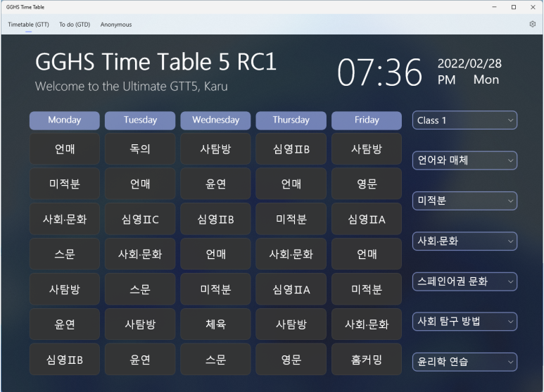This screenshot has height=392, width=544.
Task: Click Thursday's 언매 cell
Action: coord(291,184)
